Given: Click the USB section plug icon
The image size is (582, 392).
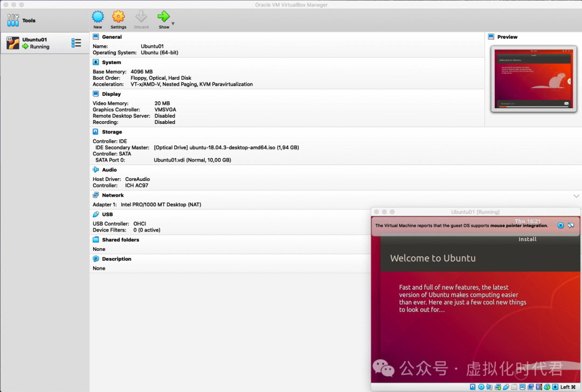Looking at the screenshot, I should point(96,214).
